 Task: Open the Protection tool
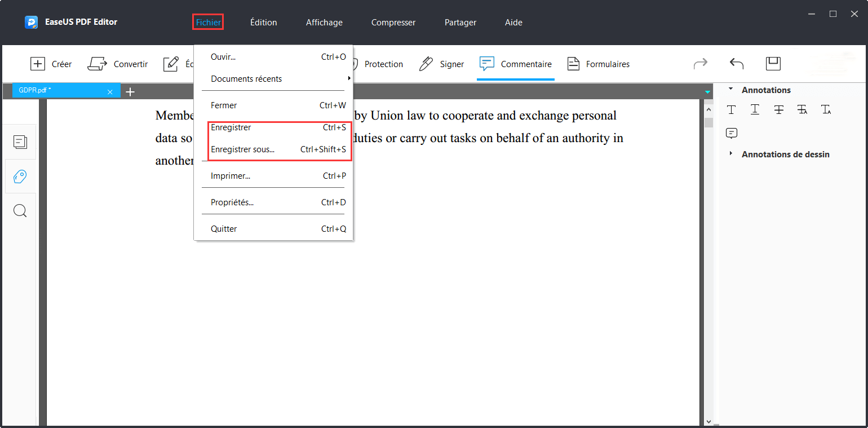tap(383, 64)
